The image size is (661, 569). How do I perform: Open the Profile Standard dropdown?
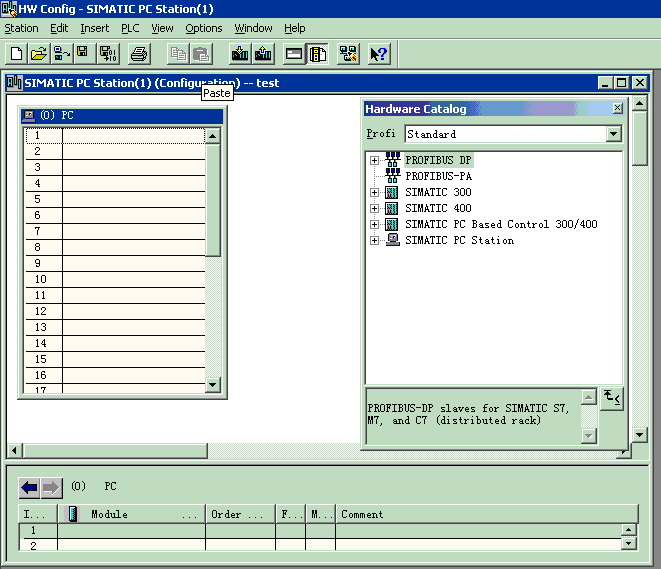[613, 134]
